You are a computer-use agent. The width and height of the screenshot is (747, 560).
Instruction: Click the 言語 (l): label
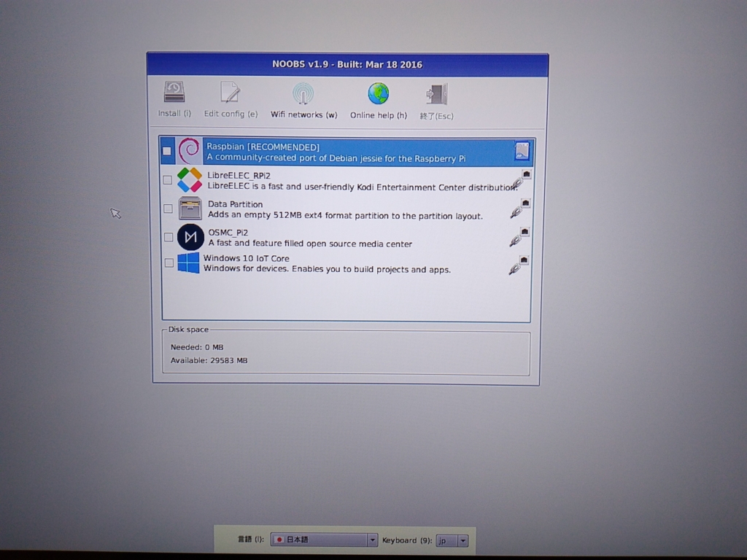coord(251,539)
